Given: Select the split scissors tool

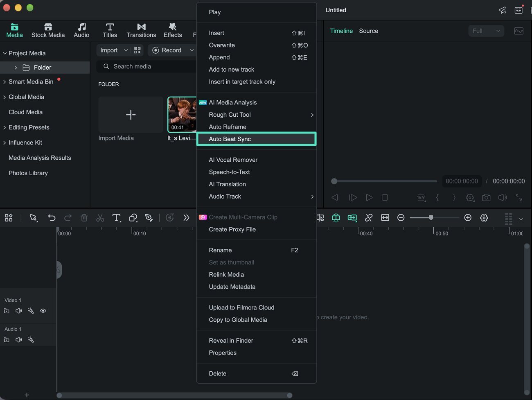Looking at the screenshot, I should [100, 218].
